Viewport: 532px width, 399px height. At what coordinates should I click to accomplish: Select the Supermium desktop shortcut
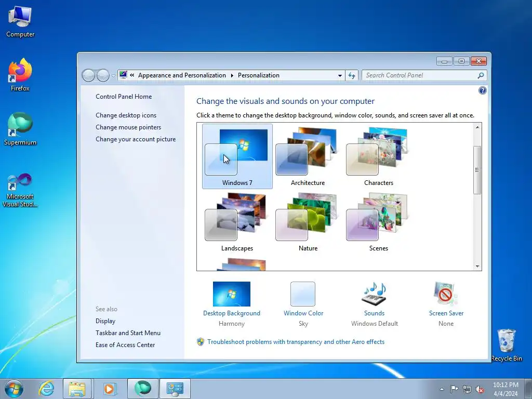tap(20, 129)
